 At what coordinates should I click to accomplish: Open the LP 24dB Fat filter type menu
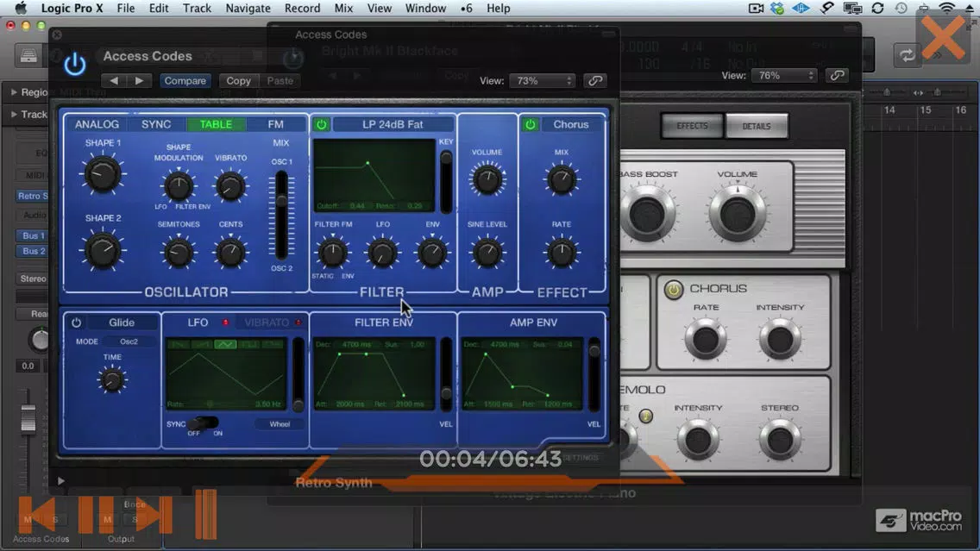tap(393, 124)
